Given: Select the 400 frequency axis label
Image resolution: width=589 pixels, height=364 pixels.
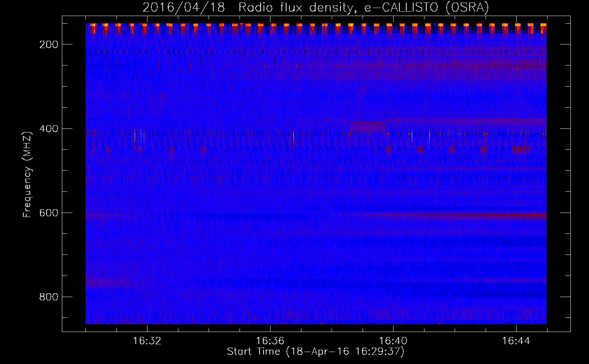Looking at the screenshot, I should coord(48,128).
